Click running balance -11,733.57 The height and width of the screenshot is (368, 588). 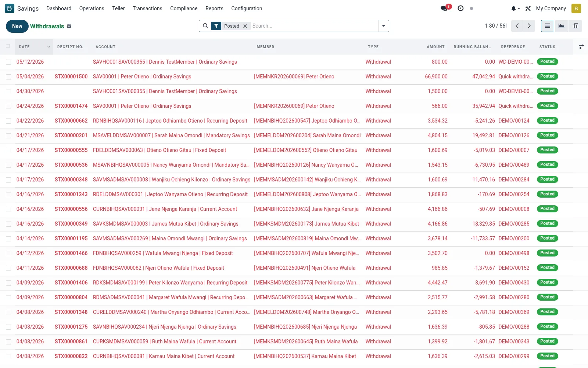pyautogui.click(x=483, y=238)
